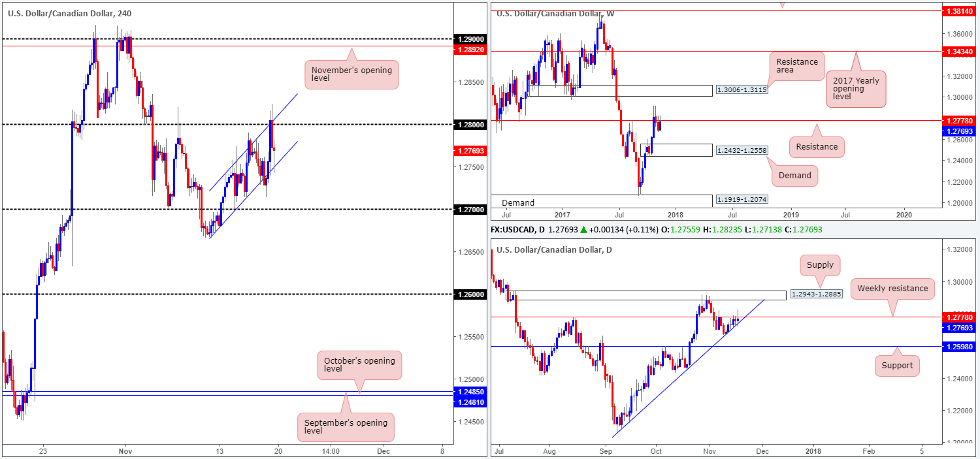Screen dimensions: 980x459
Task: Click 1.24500 on the 240 chart price axis
Action: coord(470,422)
